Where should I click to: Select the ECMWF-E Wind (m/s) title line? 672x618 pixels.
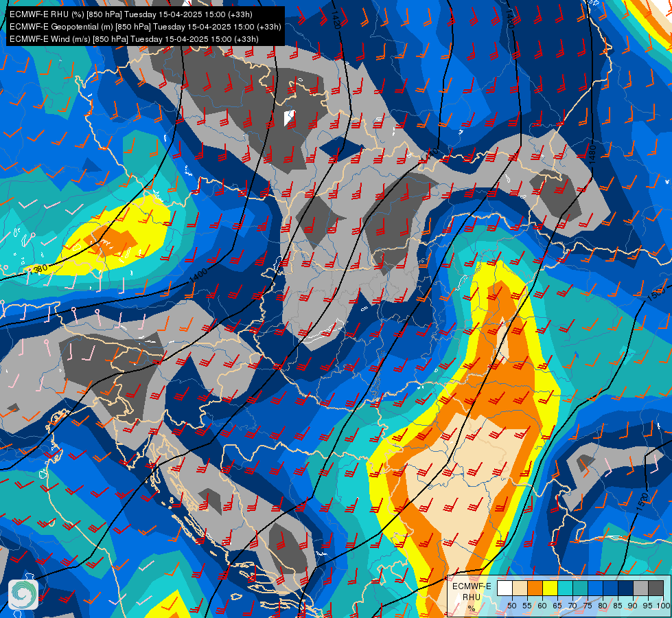click(x=134, y=39)
